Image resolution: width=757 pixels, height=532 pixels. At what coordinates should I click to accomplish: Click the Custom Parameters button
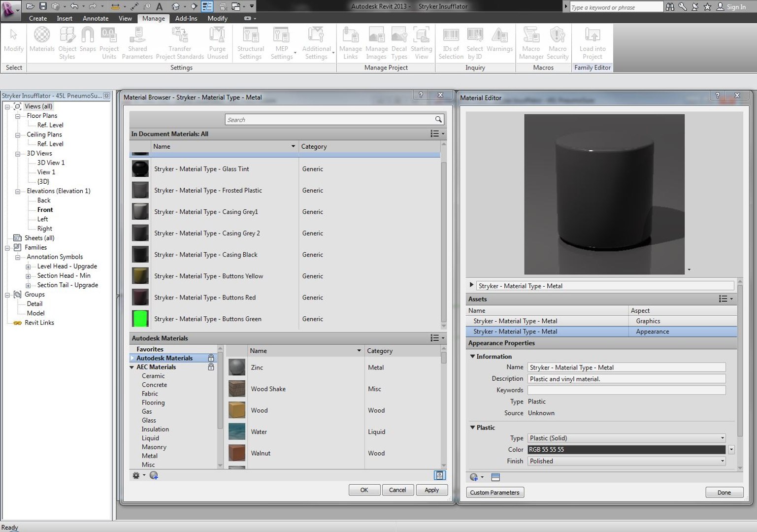(x=494, y=493)
